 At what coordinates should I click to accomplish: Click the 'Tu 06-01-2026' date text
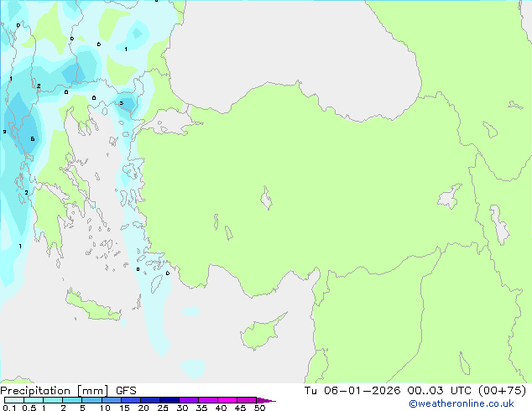(352, 391)
